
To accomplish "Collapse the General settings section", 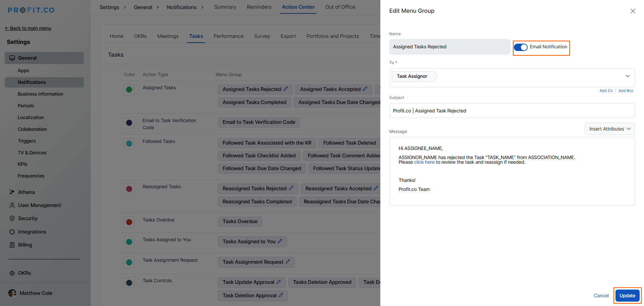I will [x=44, y=58].
